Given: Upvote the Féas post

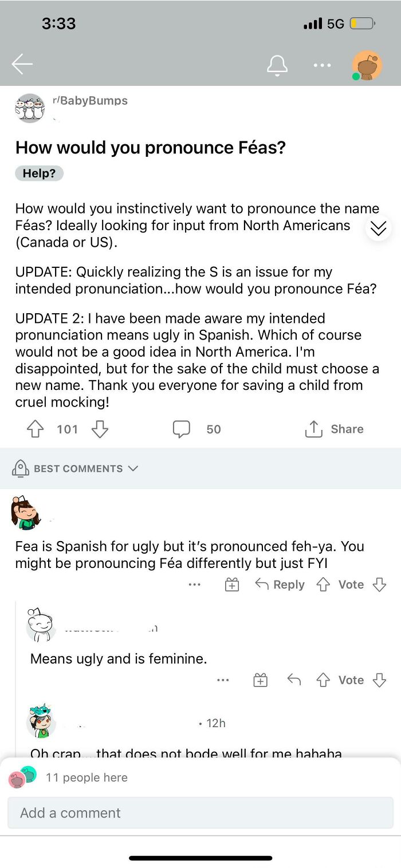Looking at the screenshot, I should [x=36, y=429].
